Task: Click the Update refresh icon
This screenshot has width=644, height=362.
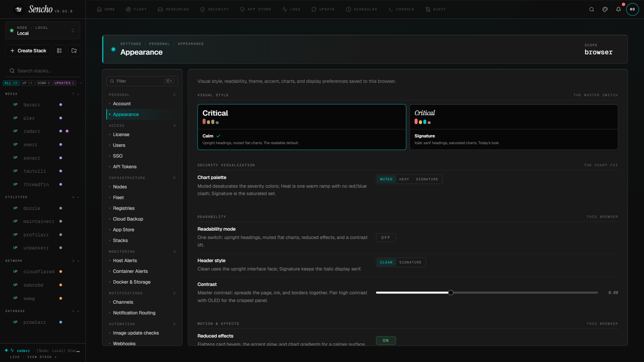Action: 314,9
